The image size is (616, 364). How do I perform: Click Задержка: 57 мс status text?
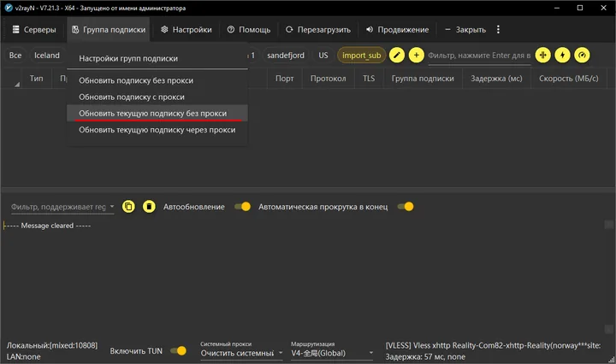pos(425,357)
